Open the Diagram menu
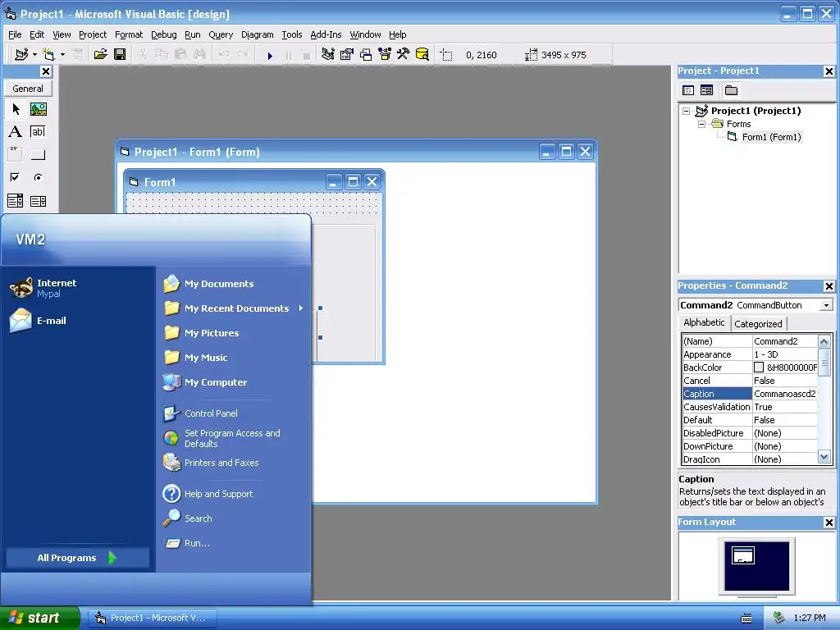Screen dimensions: 840x630 257,34
